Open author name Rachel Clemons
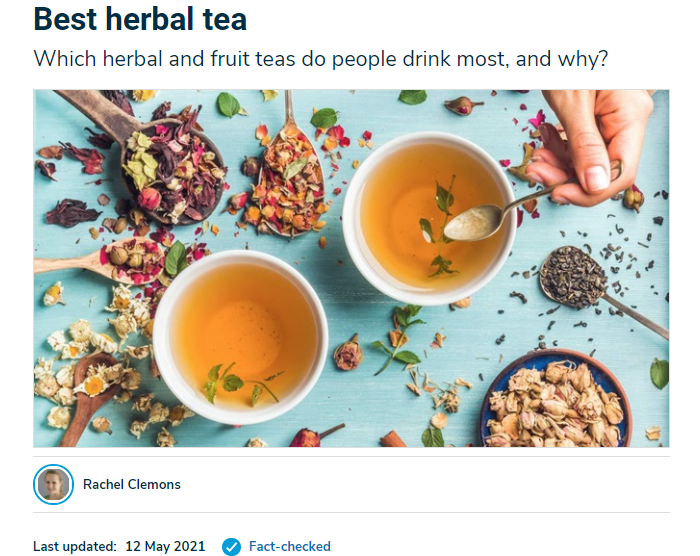The height and width of the screenshot is (556, 700). pyautogui.click(x=132, y=485)
